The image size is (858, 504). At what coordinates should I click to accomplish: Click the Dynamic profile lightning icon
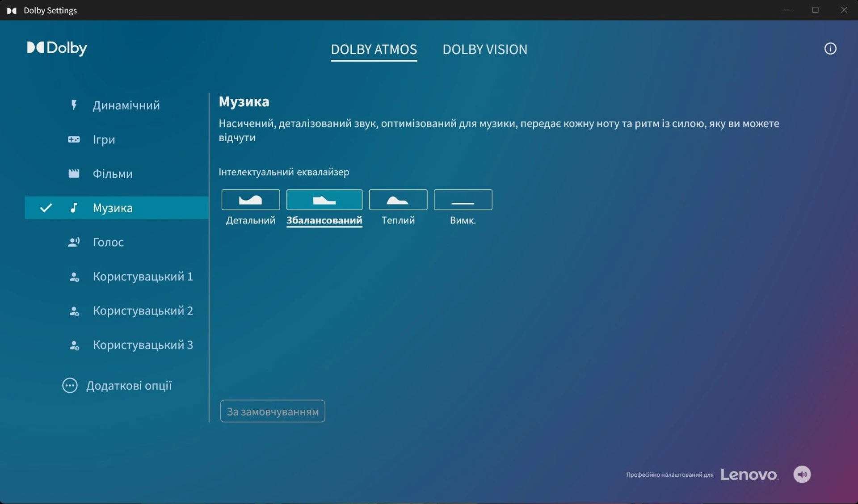pyautogui.click(x=74, y=105)
